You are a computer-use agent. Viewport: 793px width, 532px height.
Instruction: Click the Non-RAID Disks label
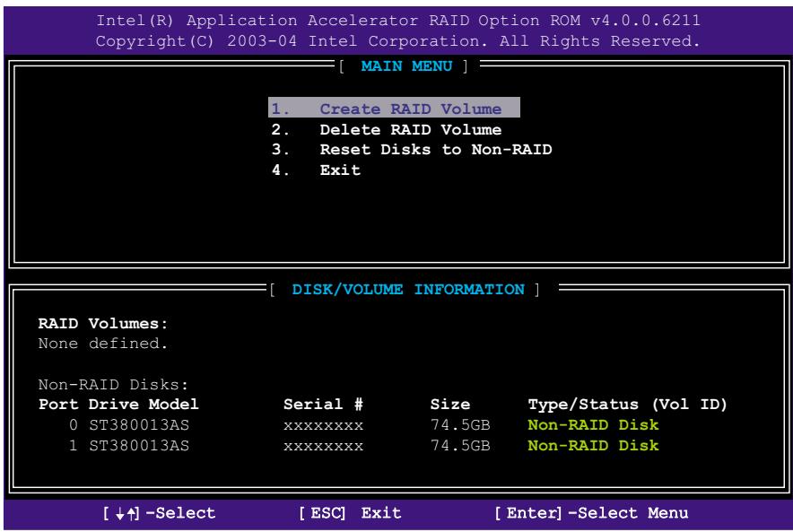(113, 384)
